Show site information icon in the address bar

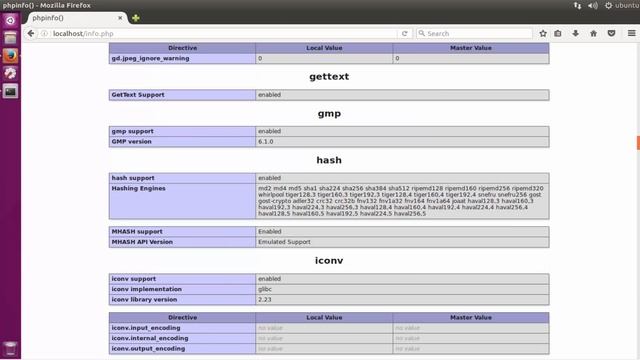point(44,33)
